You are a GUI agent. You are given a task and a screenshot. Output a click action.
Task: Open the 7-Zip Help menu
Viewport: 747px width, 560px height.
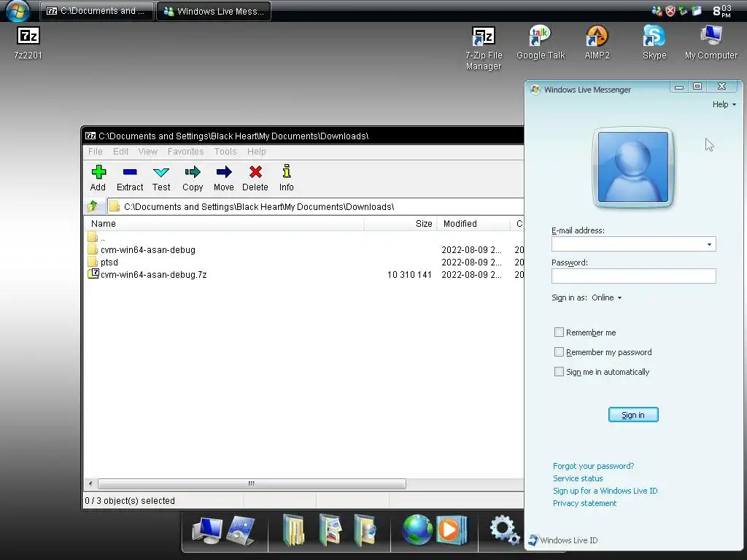click(256, 152)
